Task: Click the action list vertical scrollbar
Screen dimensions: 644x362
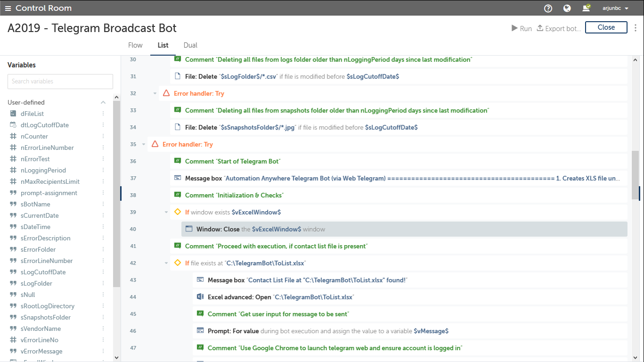Action: (x=635, y=174)
